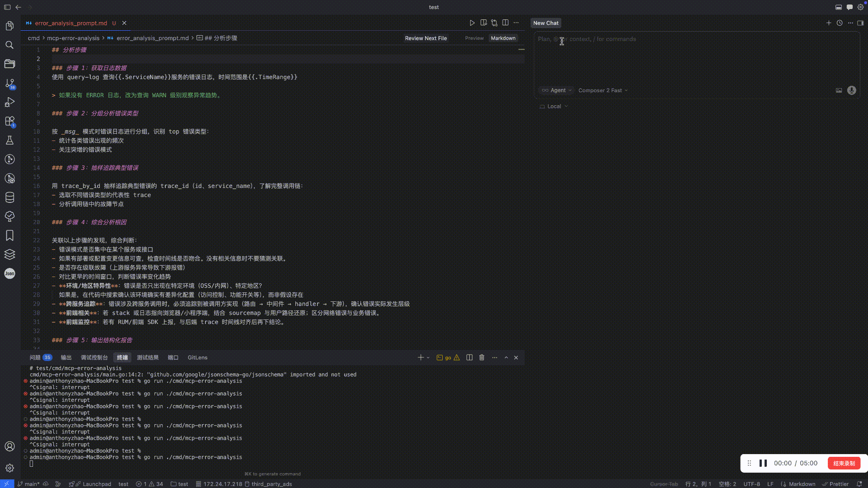Screen dimensions: 868x488
Task: Open Manage gear icon at bottom left
Action: [9, 468]
